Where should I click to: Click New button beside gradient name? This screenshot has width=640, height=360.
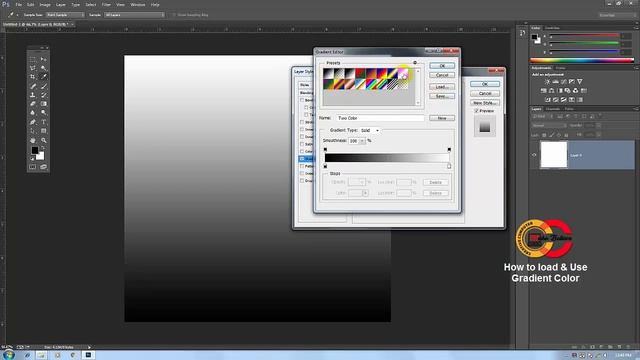(x=442, y=118)
